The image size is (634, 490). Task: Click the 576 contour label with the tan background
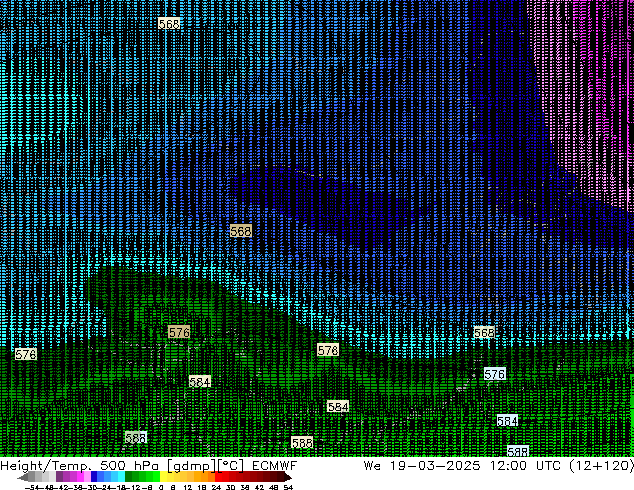(179, 332)
